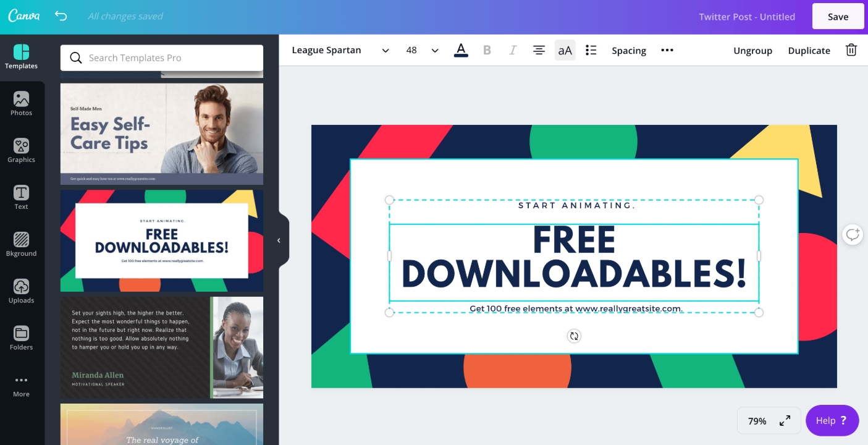The image size is (868, 445).
Task: Click the All changes saved status
Action: click(x=125, y=16)
